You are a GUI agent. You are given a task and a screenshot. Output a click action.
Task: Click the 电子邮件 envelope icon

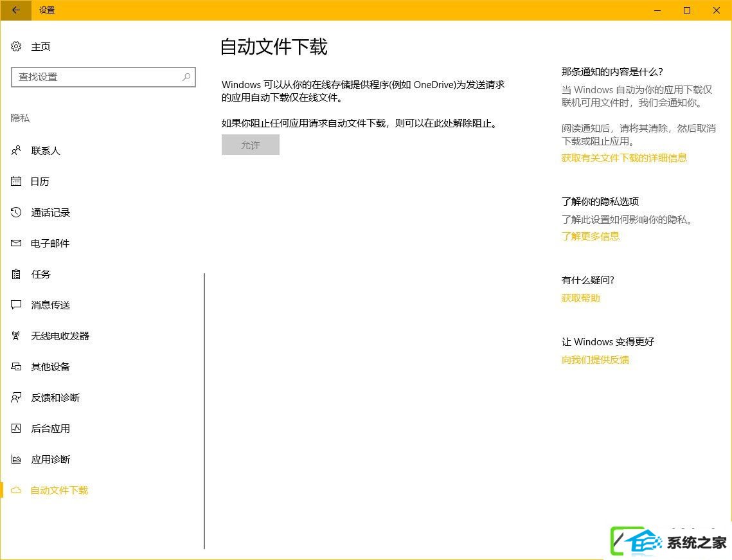tap(16, 243)
